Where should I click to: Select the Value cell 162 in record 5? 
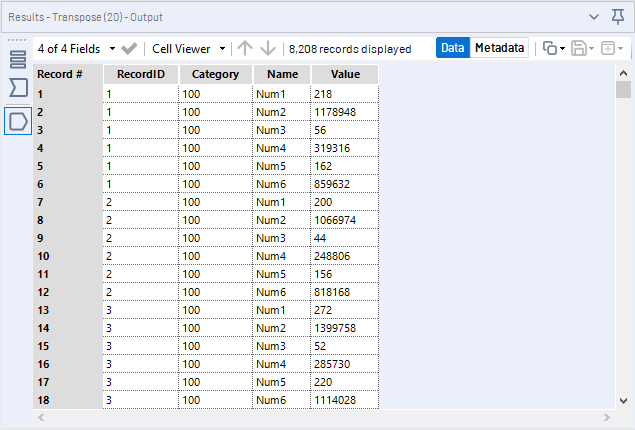[x=345, y=166]
